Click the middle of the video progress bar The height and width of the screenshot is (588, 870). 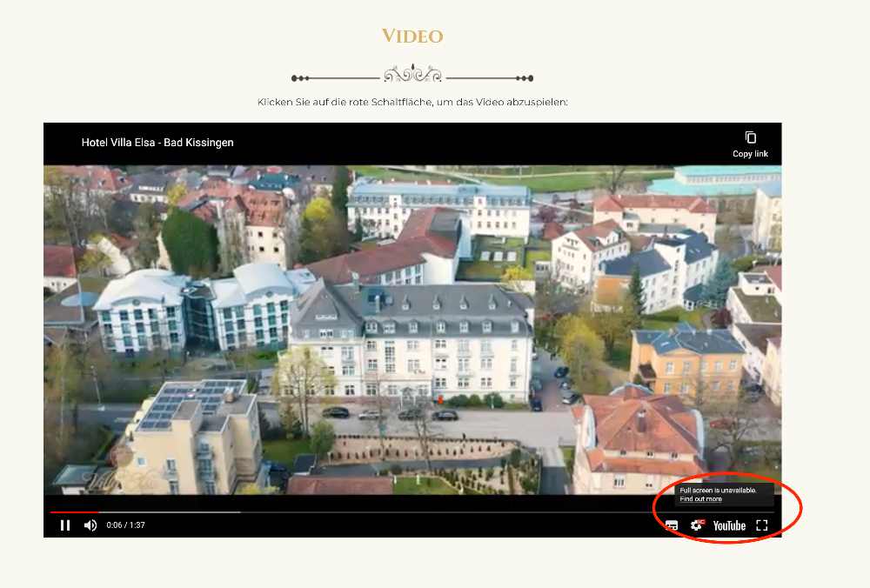412,512
